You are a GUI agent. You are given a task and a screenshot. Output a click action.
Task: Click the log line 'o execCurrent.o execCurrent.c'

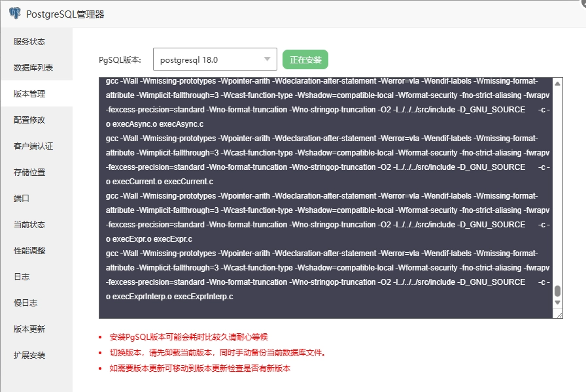[159, 182]
